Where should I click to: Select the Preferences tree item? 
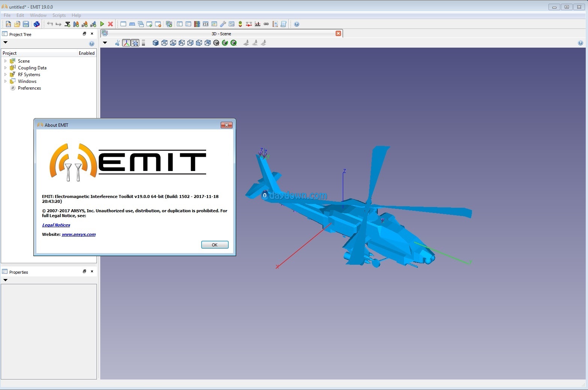coord(29,88)
